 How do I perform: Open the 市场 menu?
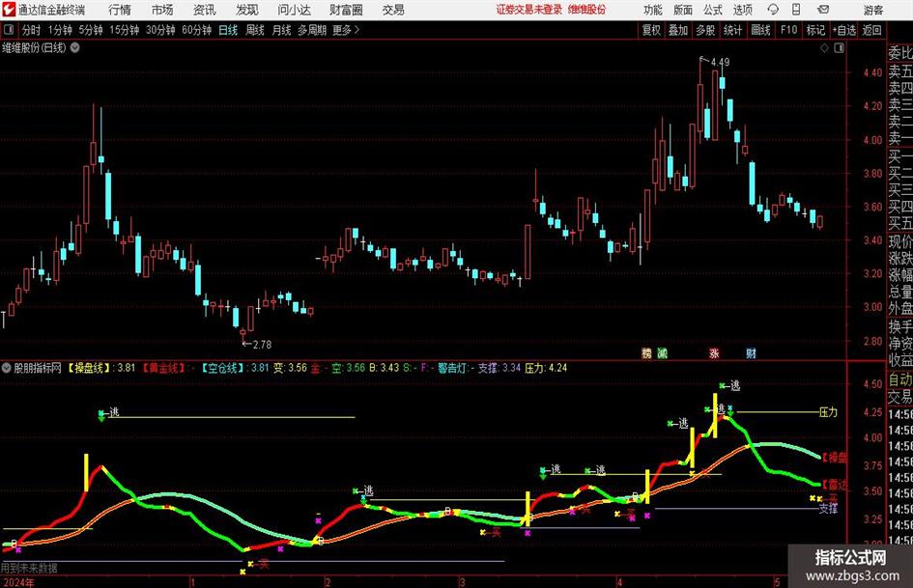162,10
